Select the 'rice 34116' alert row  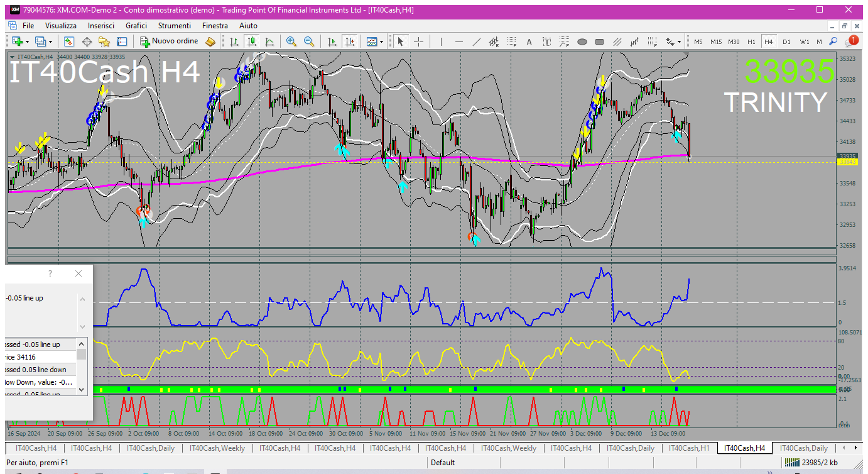pyautogui.click(x=40, y=357)
